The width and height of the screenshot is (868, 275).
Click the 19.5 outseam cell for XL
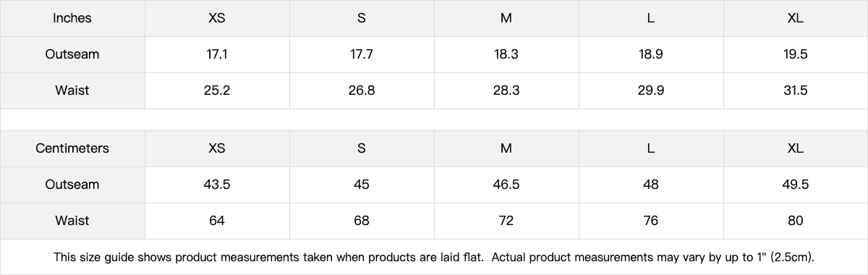[796, 54]
